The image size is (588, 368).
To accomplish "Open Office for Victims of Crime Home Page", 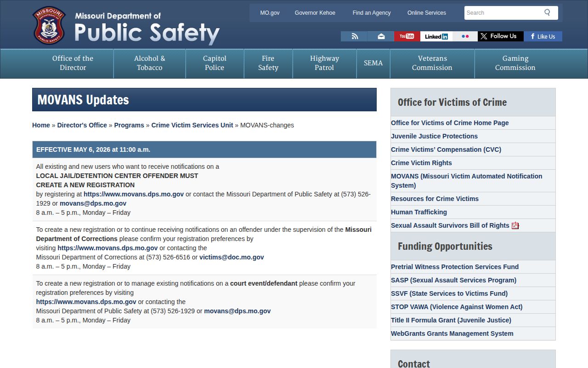I will coord(450,123).
